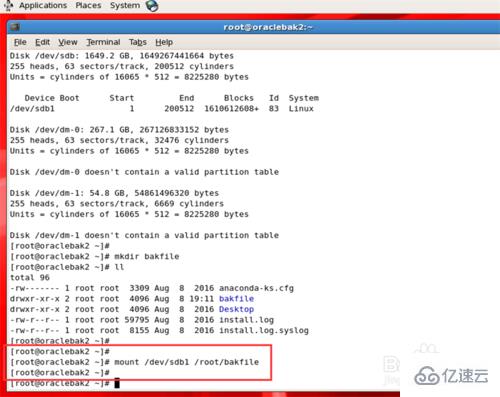Launch the web browser globe icon
This screenshot has height=397, width=500.
(x=152, y=6)
